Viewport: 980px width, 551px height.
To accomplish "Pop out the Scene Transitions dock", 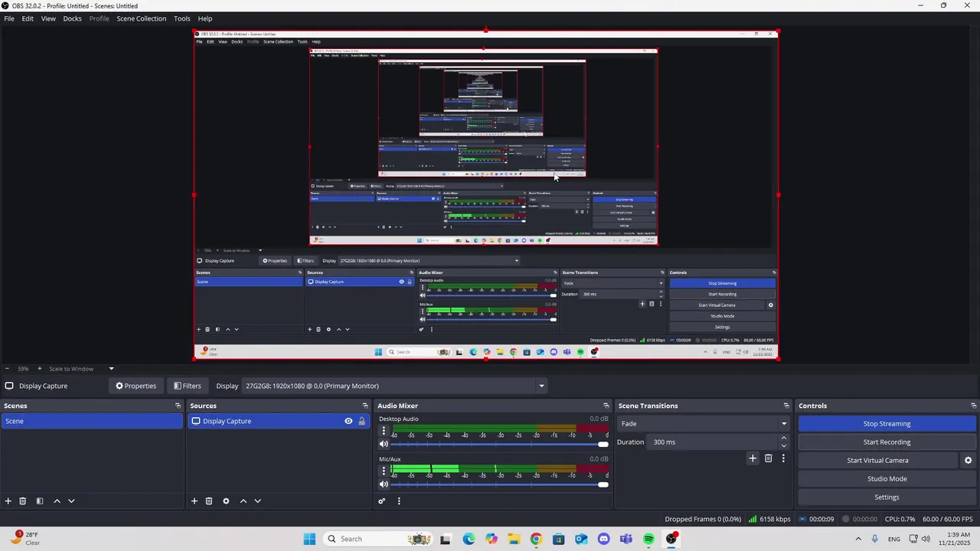I will point(786,406).
